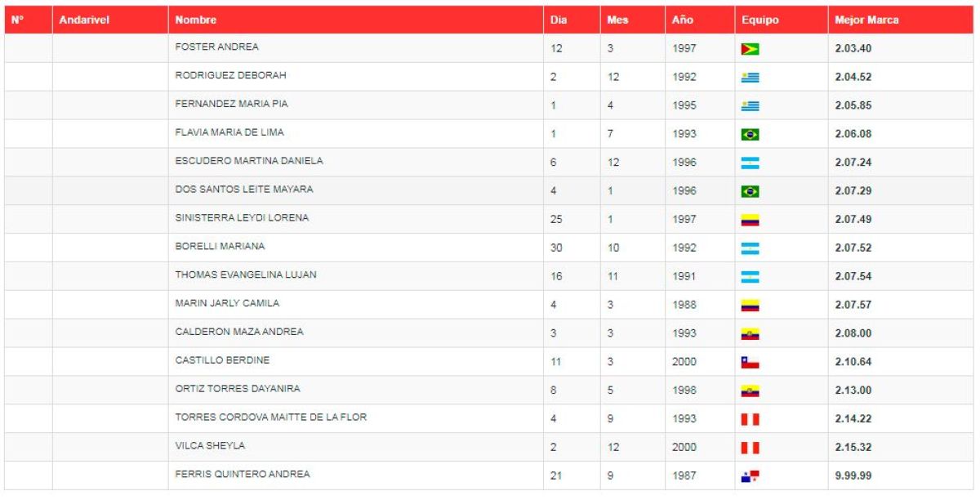Click Brazil flag in Flavia Maria De Lima row
The image size is (980, 500).
coord(750,135)
